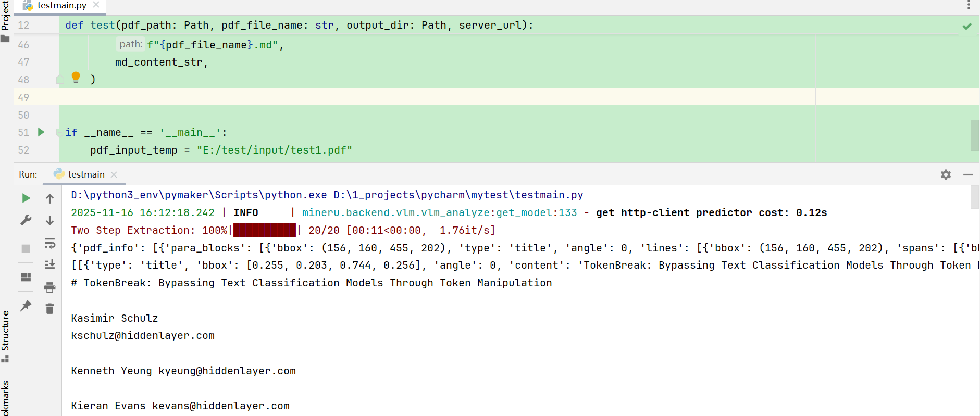Pin the run tab with pin icon
The height and width of the screenshot is (416, 980).
click(x=26, y=306)
